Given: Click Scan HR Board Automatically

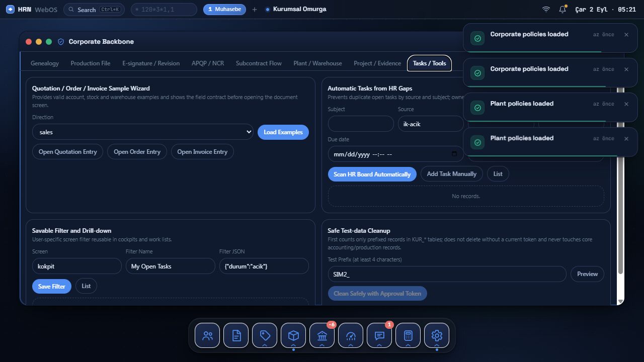Looking at the screenshot, I should point(372,174).
